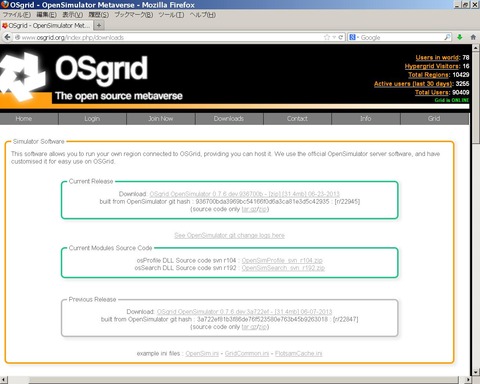The width and height of the screenshot is (480, 384).
Task: Click the Users in world link
Action: pyautogui.click(x=437, y=57)
